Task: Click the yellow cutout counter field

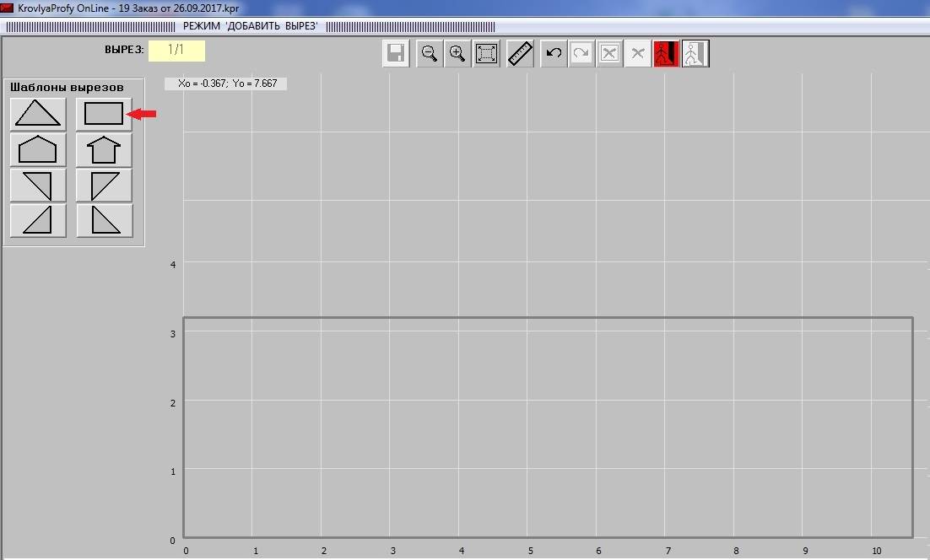Action: pyautogui.click(x=176, y=50)
